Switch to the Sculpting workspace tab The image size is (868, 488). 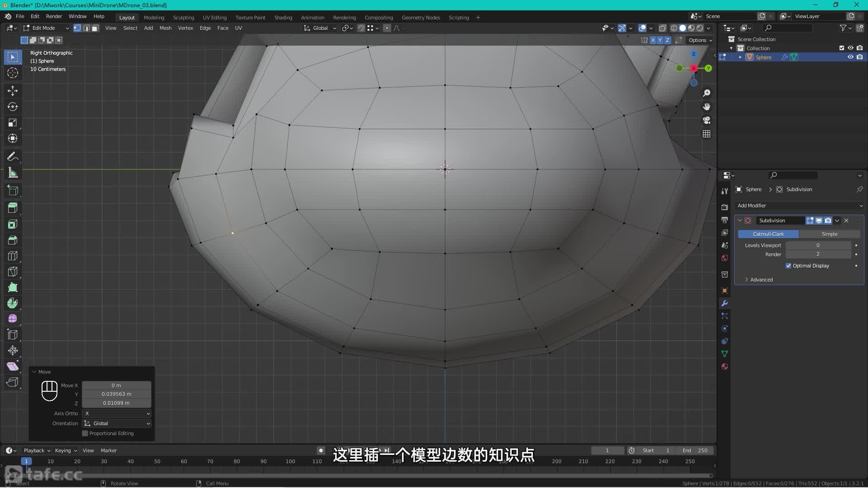[x=184, y=18]
